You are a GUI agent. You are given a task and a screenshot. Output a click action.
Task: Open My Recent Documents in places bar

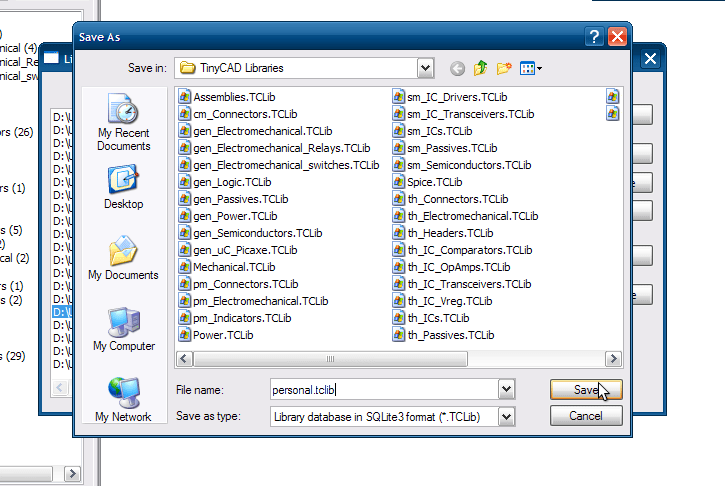tap(123, 122)
